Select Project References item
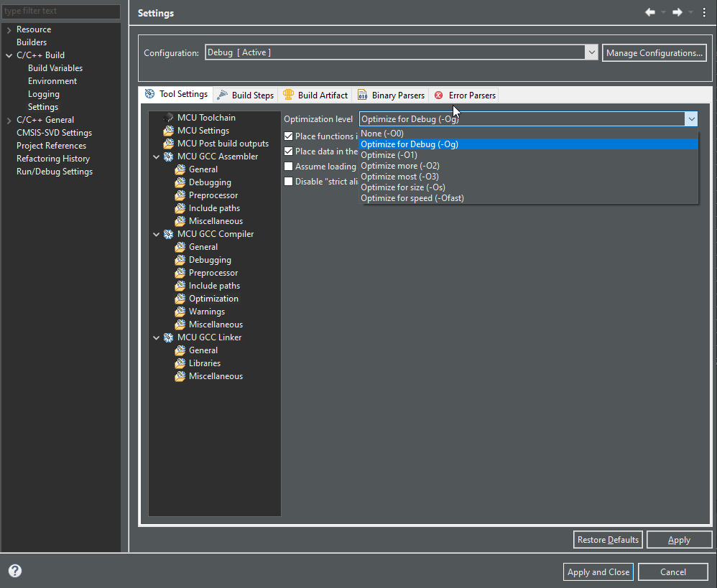Image resolution: width=717 pixels, height=588 pixels. [51, 146]
